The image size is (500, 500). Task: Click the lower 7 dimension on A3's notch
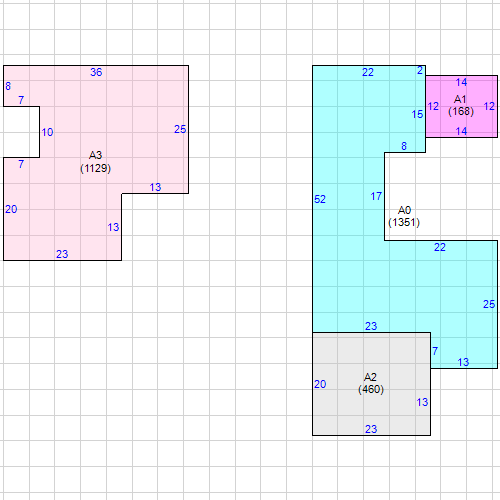pos(21,164)
